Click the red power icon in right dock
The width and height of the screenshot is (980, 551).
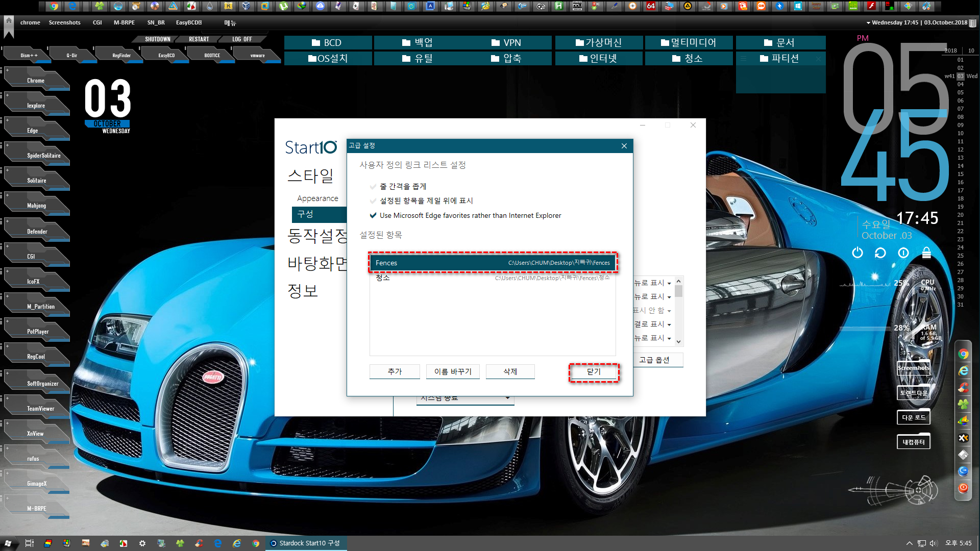coord(963,488)
